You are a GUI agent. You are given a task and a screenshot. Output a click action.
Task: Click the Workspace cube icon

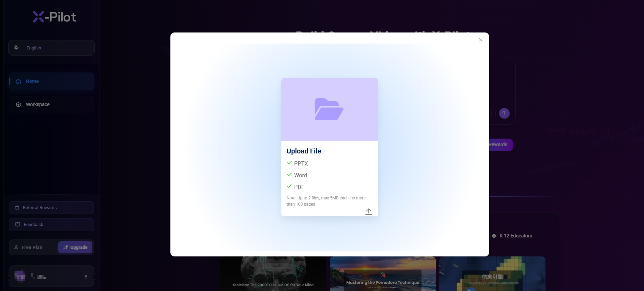pyautogui.click(x=18, y=105)
